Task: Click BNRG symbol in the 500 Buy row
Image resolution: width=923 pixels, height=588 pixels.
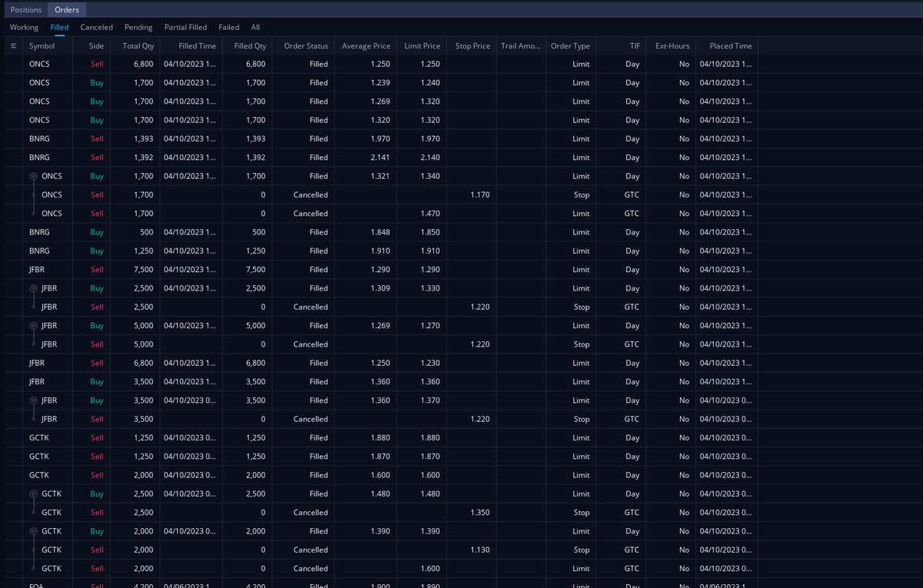Action: 39,232
